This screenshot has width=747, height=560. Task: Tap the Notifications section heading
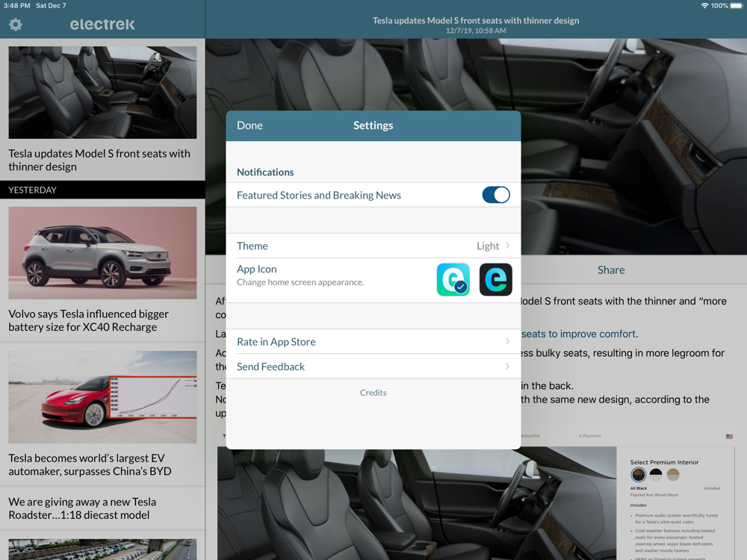click(x=265, y=172)
